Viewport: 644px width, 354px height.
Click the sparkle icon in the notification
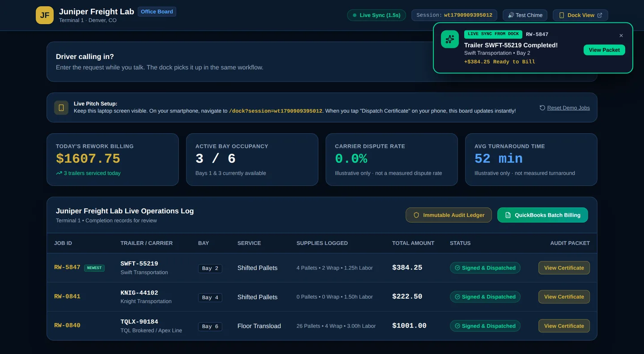450,39
